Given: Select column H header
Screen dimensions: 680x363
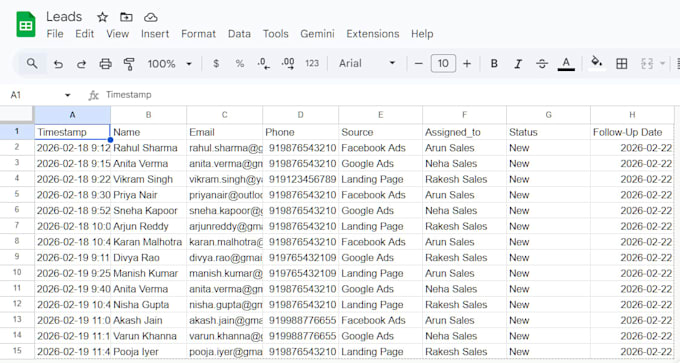Looking at the screenshot, I should click(x=632, y=115).
